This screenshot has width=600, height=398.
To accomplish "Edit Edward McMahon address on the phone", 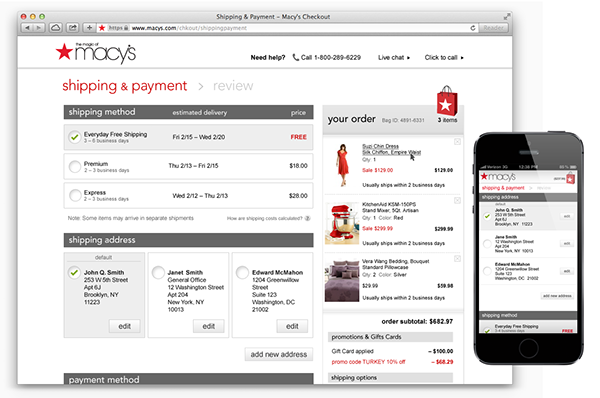I will click(567, 271).
